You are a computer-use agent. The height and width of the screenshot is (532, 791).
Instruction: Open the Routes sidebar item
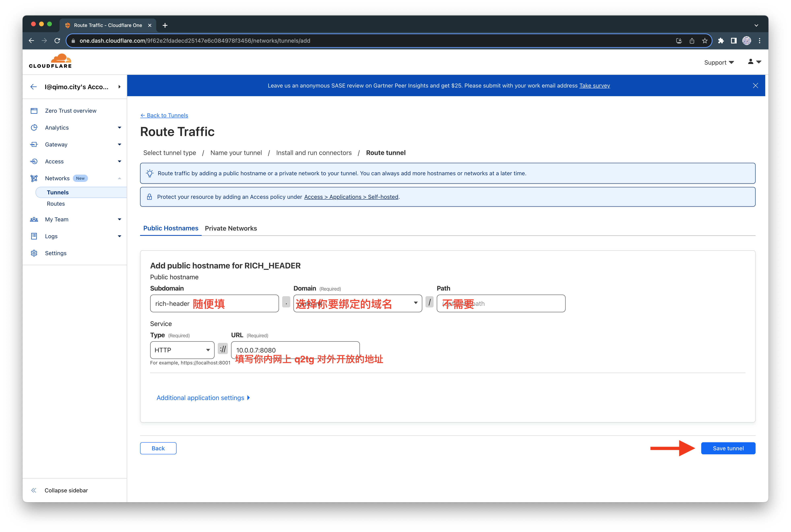56,204
